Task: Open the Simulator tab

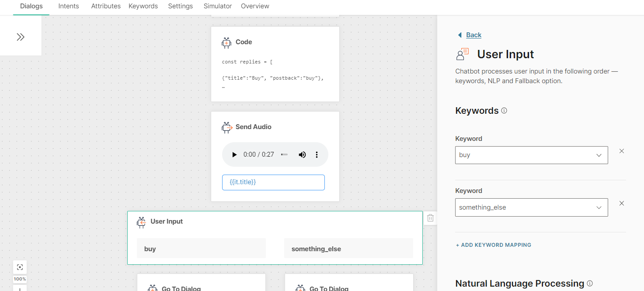Action: tap(218, 6)
